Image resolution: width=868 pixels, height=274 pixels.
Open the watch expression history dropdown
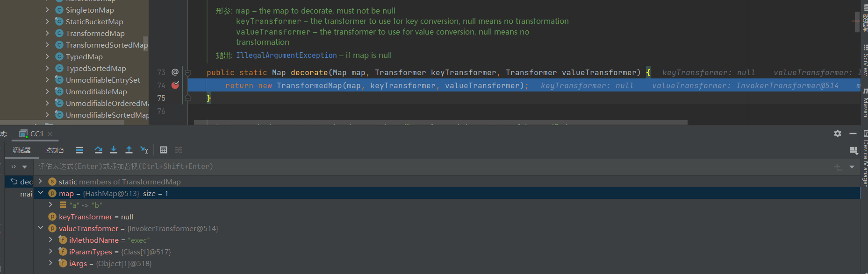pyautogui.click(x=852, y=167)
